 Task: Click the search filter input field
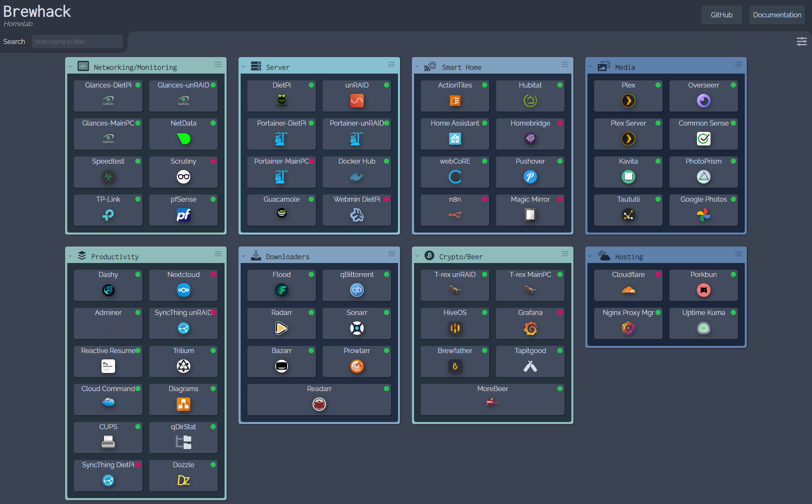[77, 42]
